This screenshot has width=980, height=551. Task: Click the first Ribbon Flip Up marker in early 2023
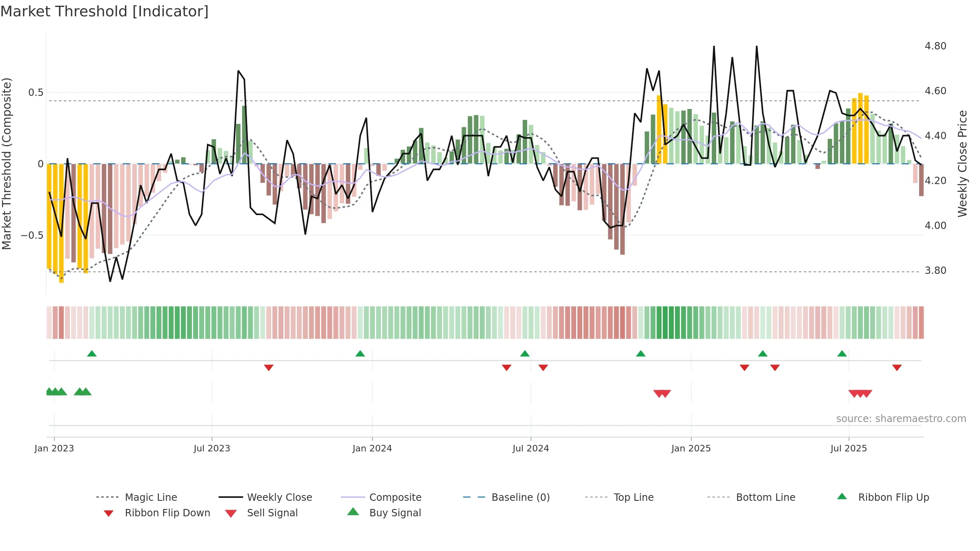[92, 353]
